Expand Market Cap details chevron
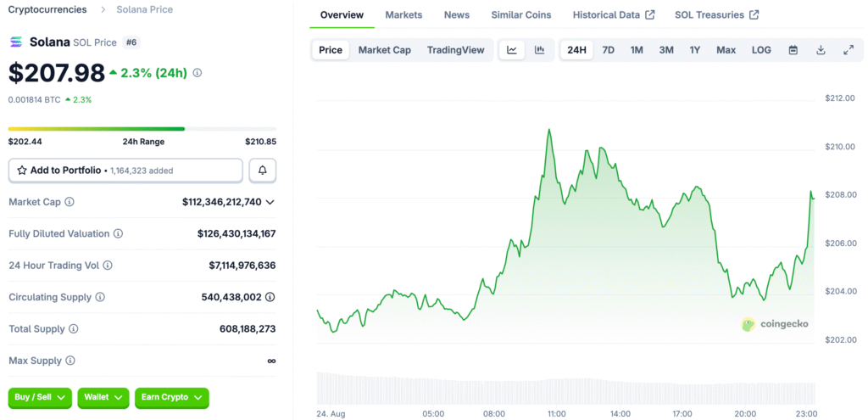This screenshot has height=420, width=868. coord(270,202)
